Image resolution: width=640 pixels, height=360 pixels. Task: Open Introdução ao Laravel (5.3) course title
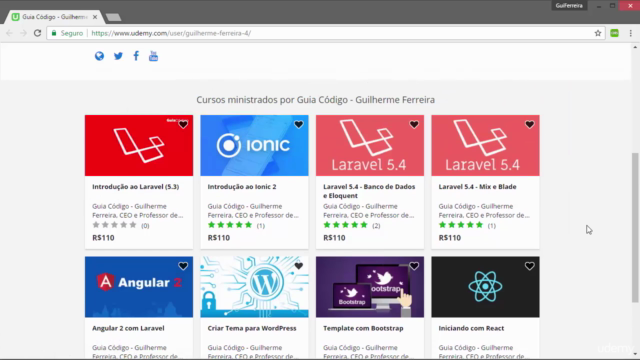[x=136, y=187]
